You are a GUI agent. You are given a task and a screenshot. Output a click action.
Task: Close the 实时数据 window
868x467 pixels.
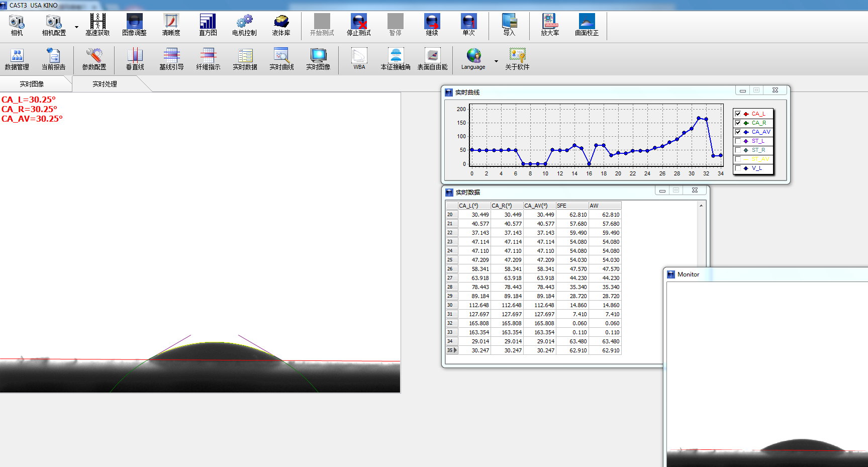click(x=695, y=190)
